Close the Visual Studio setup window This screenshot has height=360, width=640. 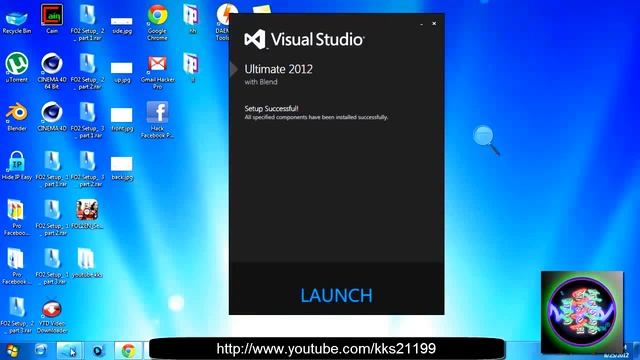(434, 24)
